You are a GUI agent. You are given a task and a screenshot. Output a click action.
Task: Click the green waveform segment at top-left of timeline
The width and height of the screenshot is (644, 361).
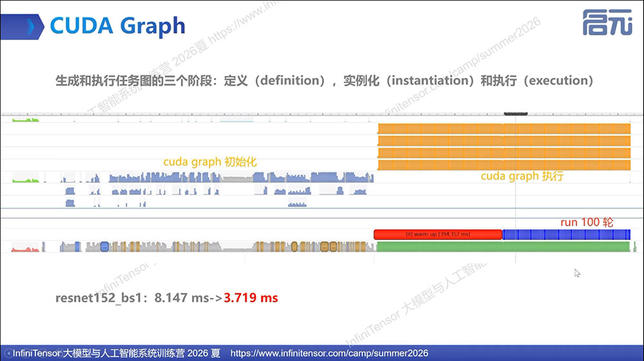click(26, 120)
